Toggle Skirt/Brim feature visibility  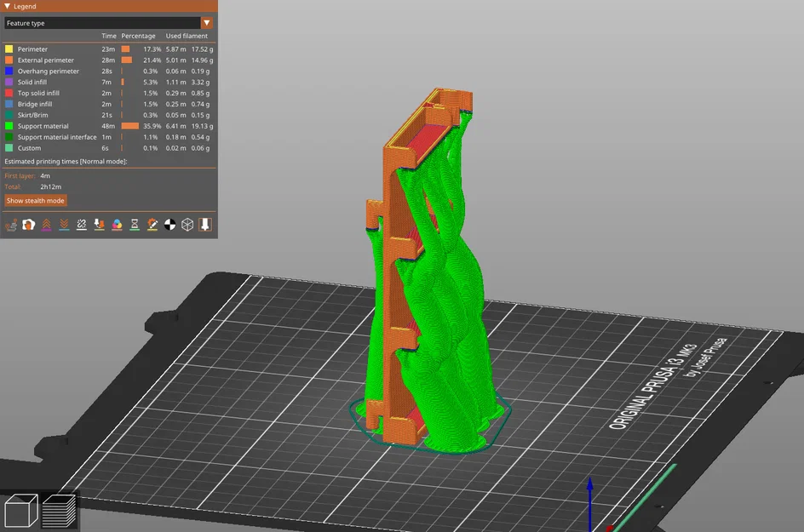109,115
